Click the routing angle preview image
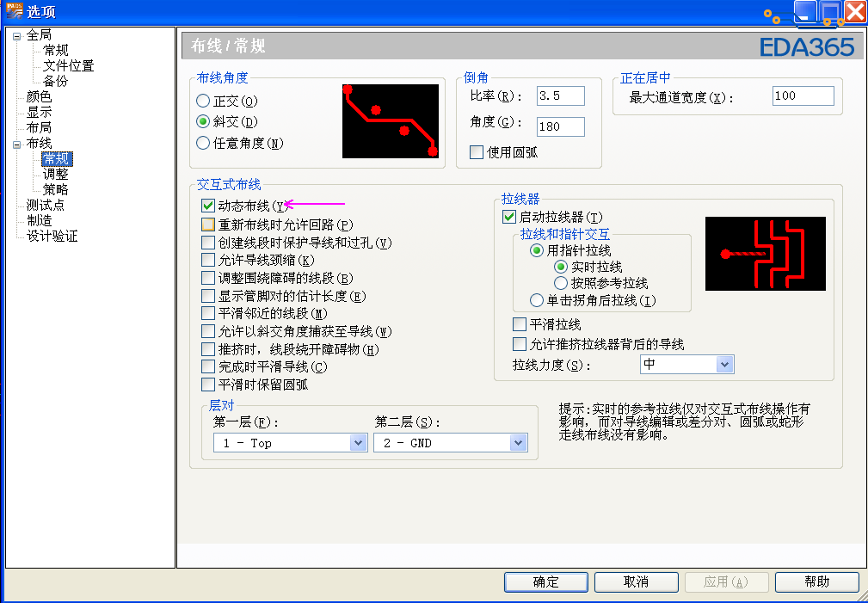The height and width of the screenshot is (603, 868). tap(391, 121)
